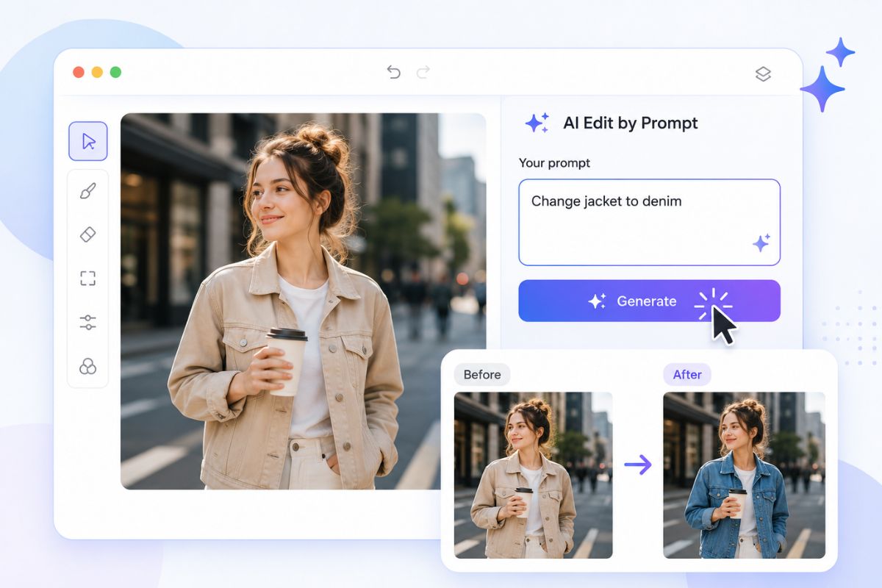Open the color channels filter tool
This screenshot has width=882, height=588.
coord(87,366)
